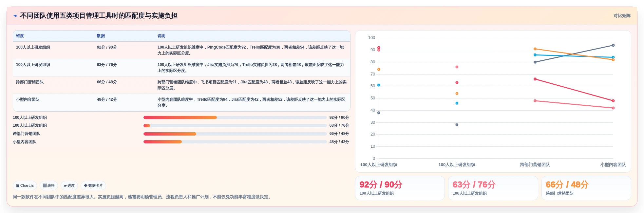
Task: Click the gray chart point near 94 above 小型内容团队
Action: (613, 45)
